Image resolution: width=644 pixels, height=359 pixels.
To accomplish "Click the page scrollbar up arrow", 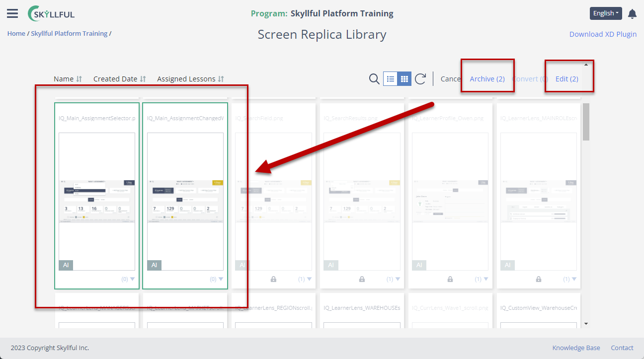I will tap(586, 65).
